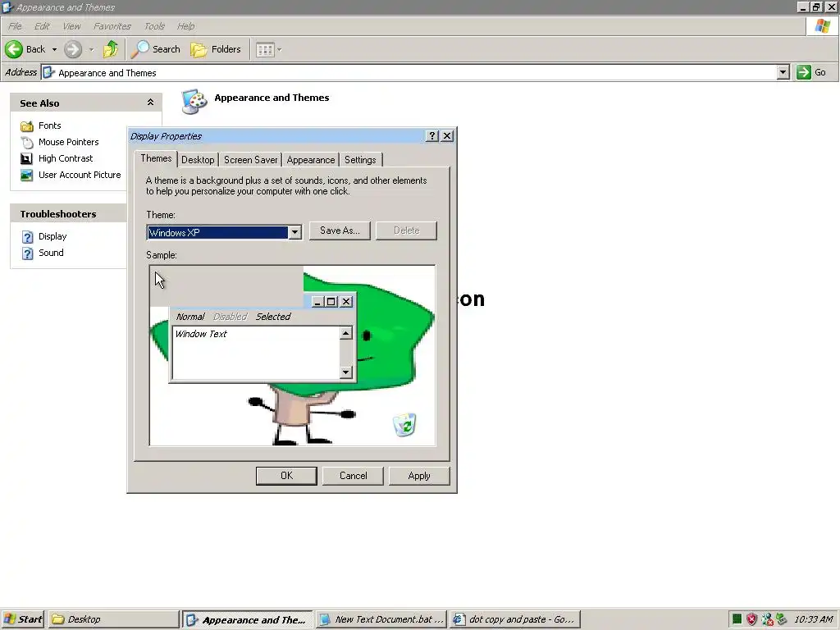This screenshot has height=630, width=840.
Task: Switch to the Screen Saver tab
Action: coord(251,160)
